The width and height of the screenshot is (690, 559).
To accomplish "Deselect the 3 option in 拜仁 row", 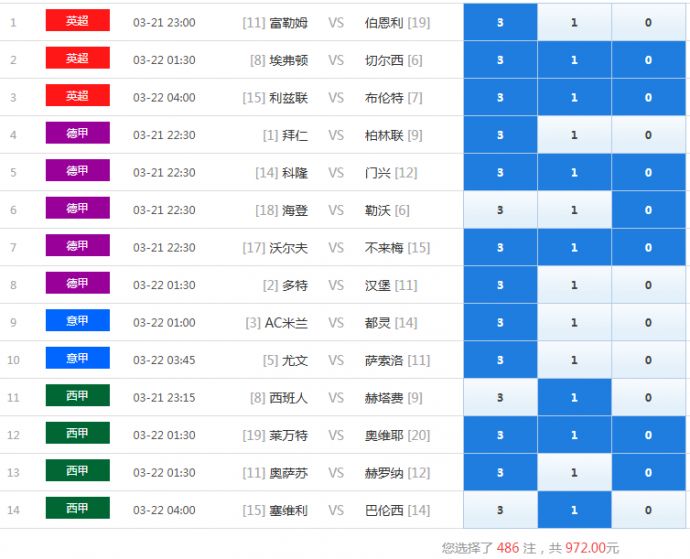I will pos(500,135).
